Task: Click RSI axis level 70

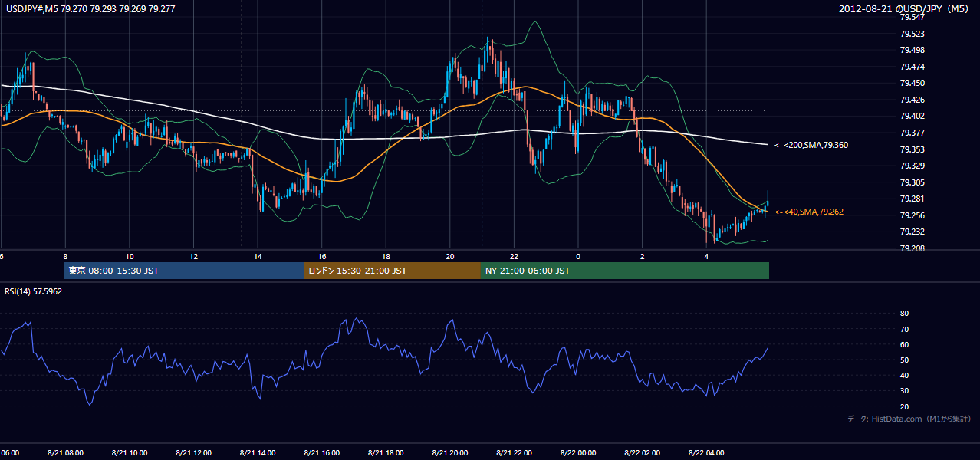Action: click(x=904, y=329)
